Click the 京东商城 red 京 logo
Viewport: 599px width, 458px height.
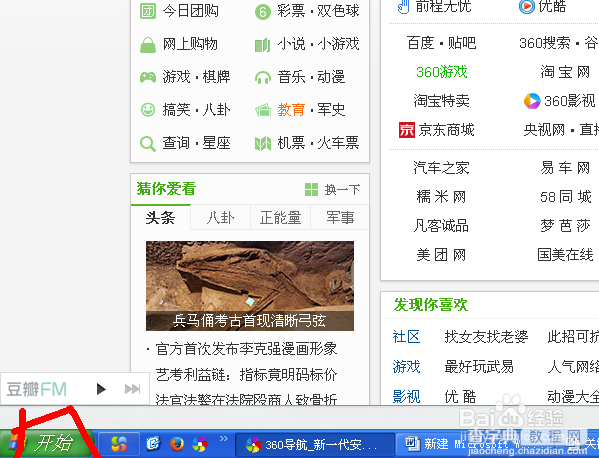click(x=406, y=130)
